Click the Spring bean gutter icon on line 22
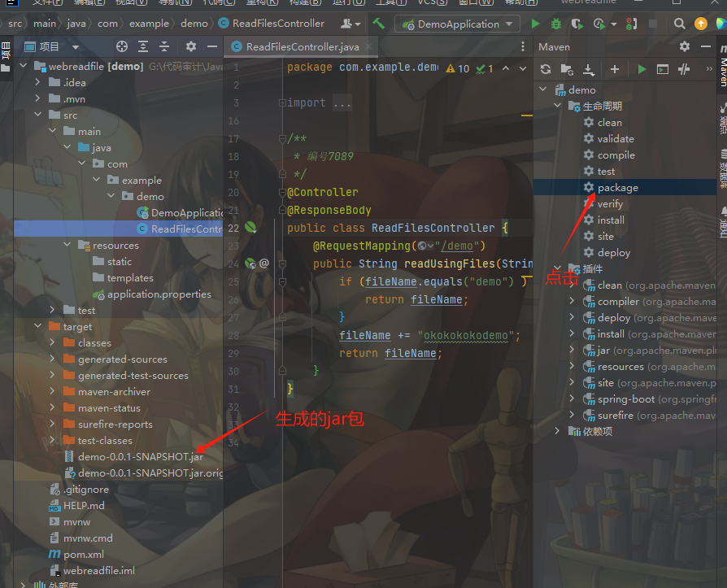This screenshot has width=727, height=588. [x=250, y=227]
